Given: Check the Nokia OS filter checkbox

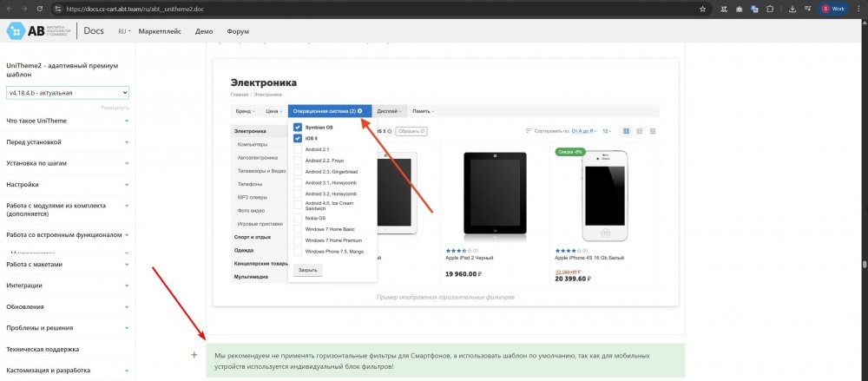Looking at the screenshot, I should click(x=298, y=218).
